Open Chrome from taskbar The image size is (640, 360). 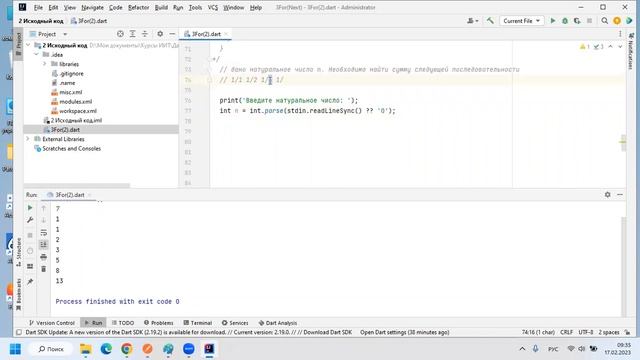tap(127, 349)
